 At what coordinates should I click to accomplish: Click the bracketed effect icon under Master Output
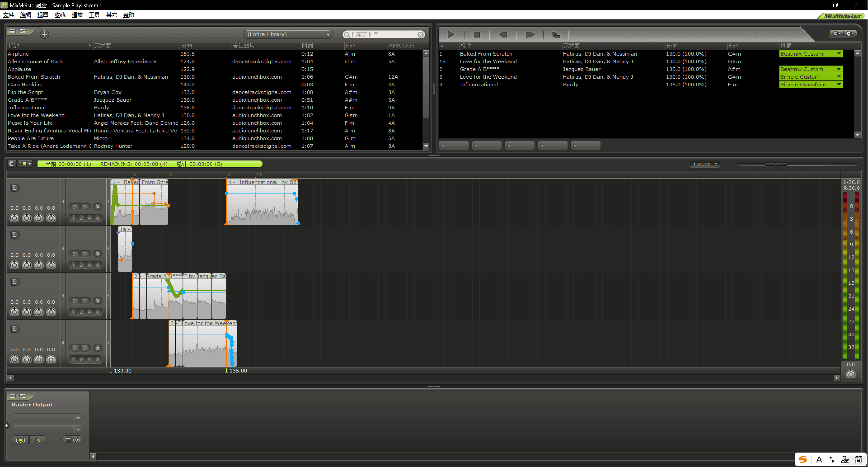(21, 440)
